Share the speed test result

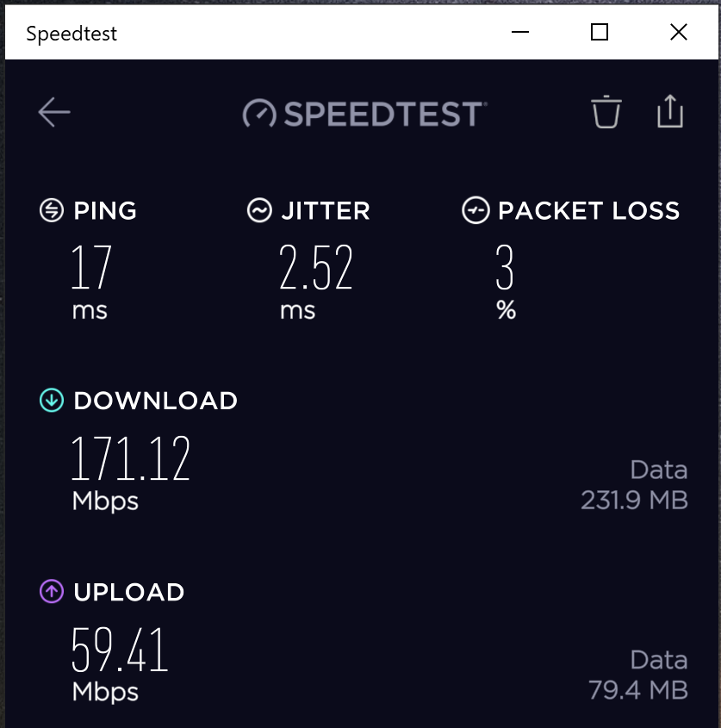click(670, 111)
